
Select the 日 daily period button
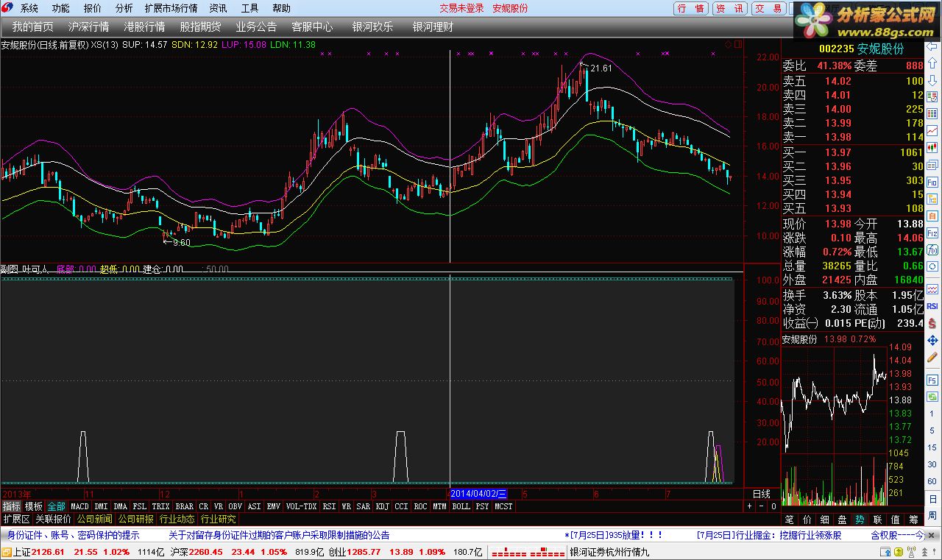tap(932, 500)
